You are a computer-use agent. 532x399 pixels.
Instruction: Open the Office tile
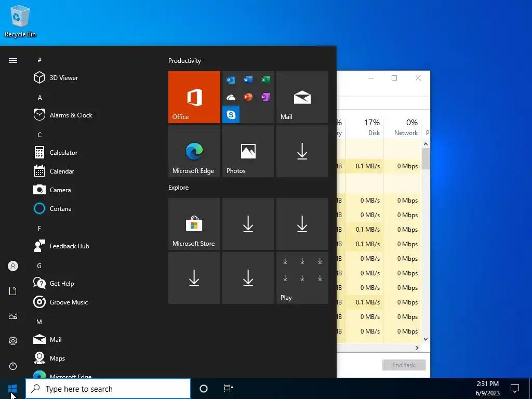tap(194, 97)
